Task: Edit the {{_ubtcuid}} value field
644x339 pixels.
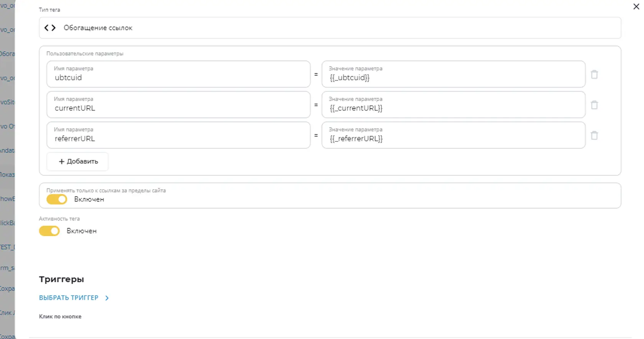Action: coord(453,74)
